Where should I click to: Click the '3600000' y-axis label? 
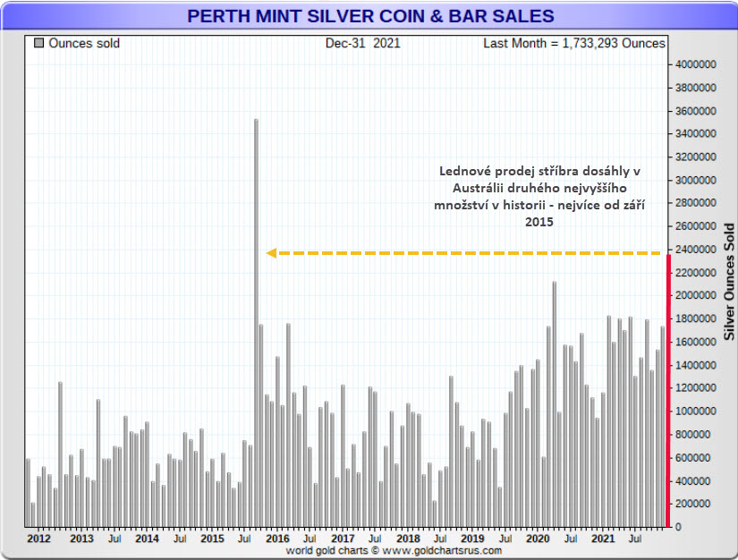696,111
